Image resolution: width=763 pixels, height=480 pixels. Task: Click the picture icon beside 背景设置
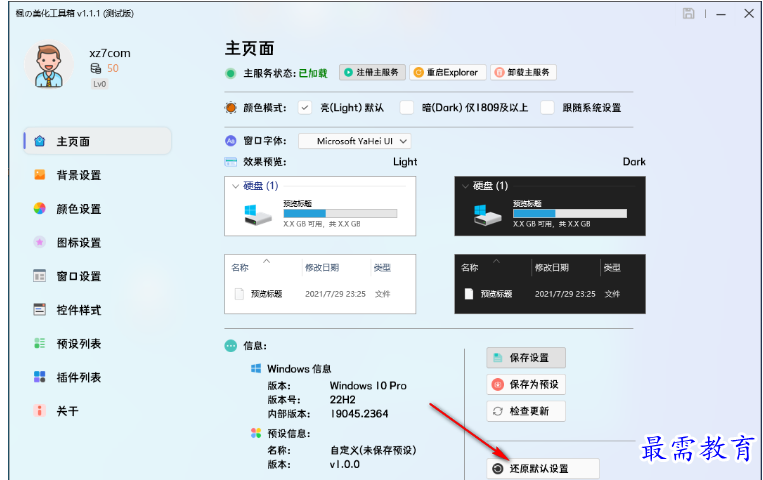tap(40, 175)
